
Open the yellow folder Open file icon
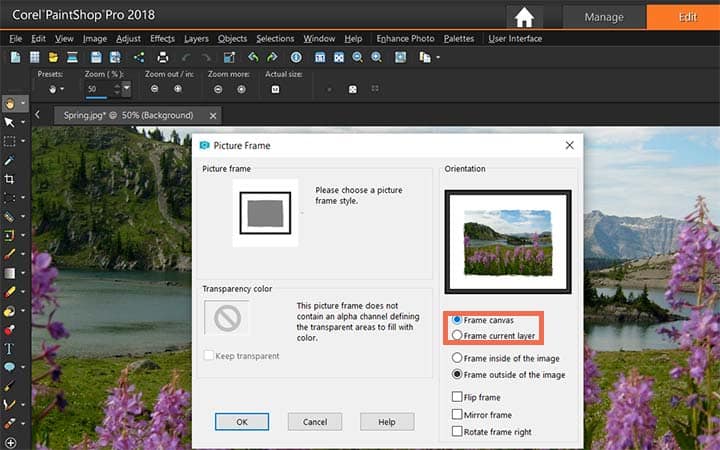coord(53,57)
